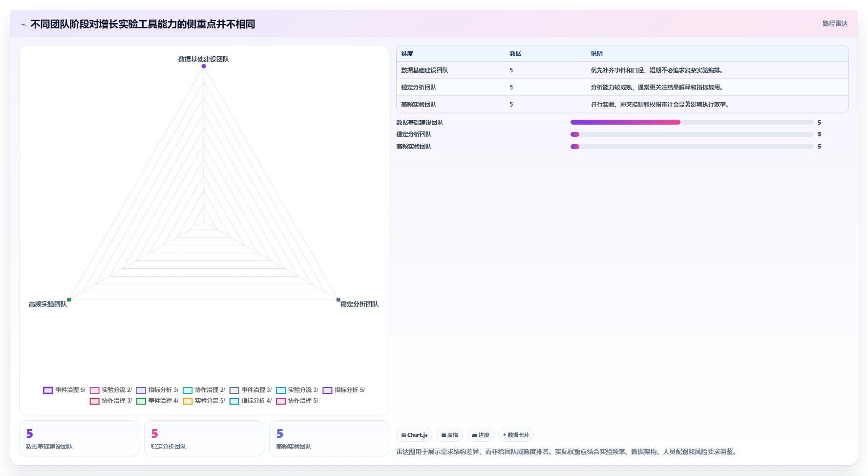The width and height of the screenshot is (868, 476).
Task: Click the page title 不同团队阶段对增长实验工具能力
Action: point(143,24)
